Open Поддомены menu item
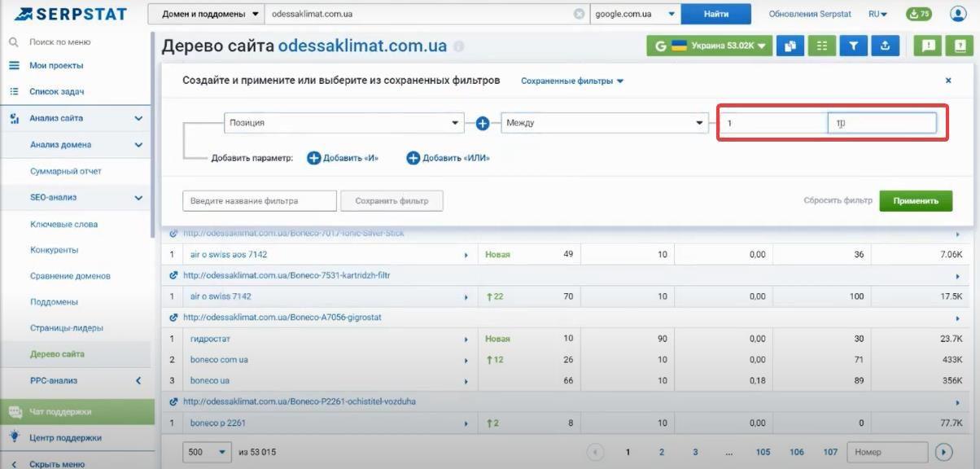This screenshot has width=980, height=469. pyautogui.click(x=55, y=302)
